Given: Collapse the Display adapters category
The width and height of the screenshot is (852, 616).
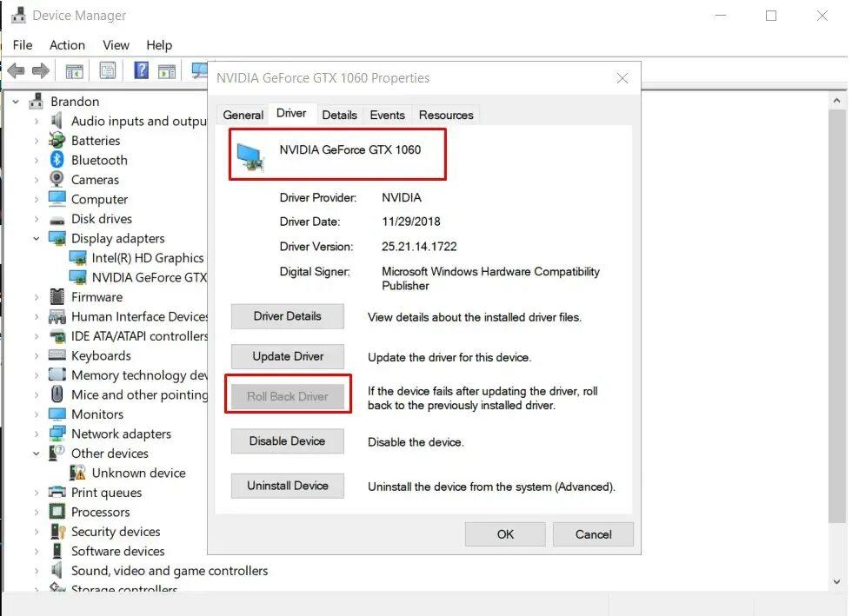Looking at the screenshot, I should coord(37,238).
